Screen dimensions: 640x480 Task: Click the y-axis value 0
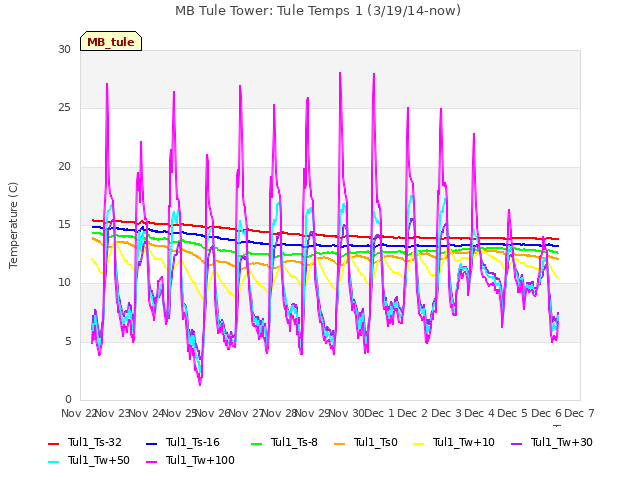coord(68,399)
